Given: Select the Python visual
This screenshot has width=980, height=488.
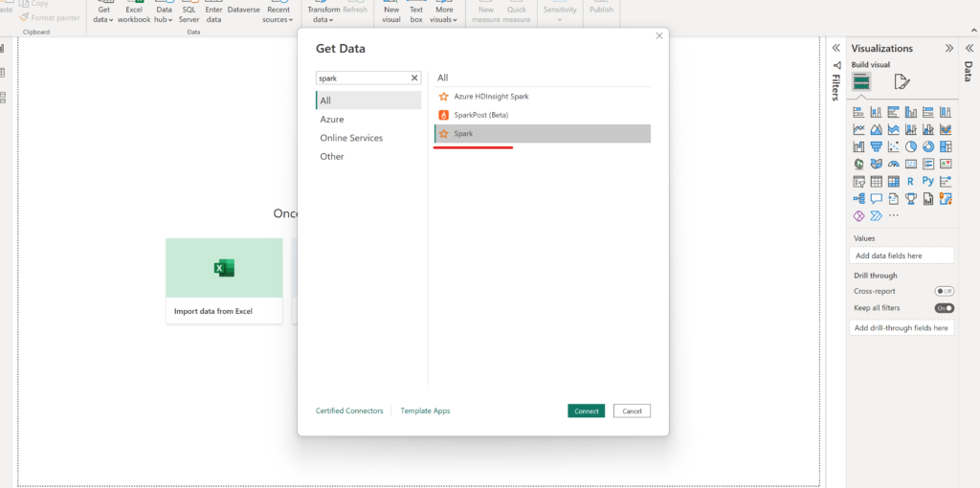Looking at the screenshot, I should pyautogui.click(x=928, y=182).
